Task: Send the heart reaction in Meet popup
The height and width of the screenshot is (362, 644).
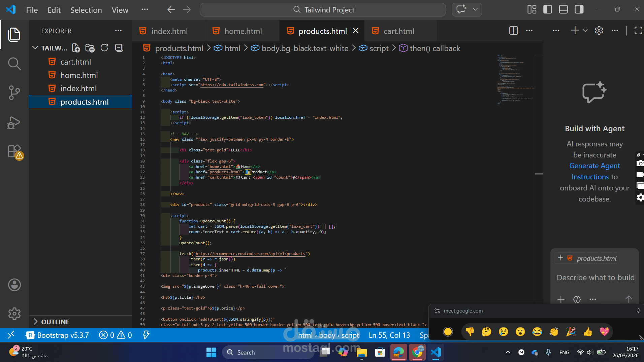Action: tap(605, 332)
